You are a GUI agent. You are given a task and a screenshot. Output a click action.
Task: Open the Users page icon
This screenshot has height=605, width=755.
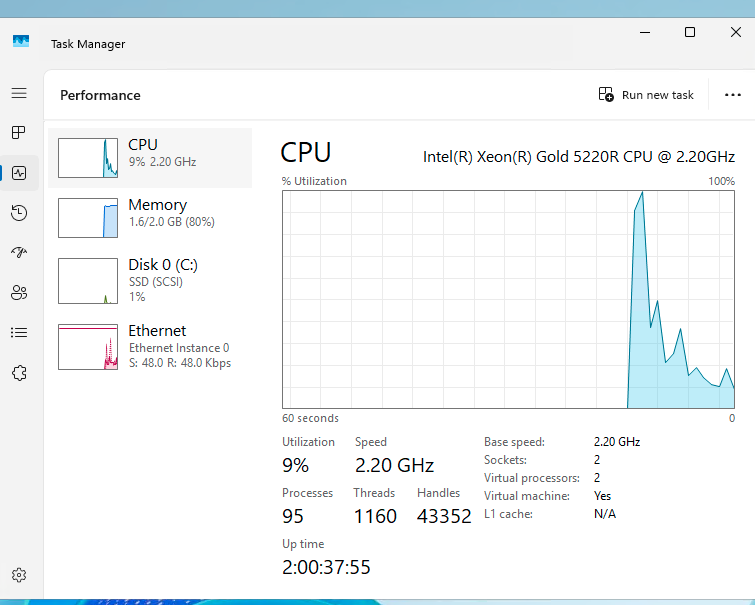(19, 292)
